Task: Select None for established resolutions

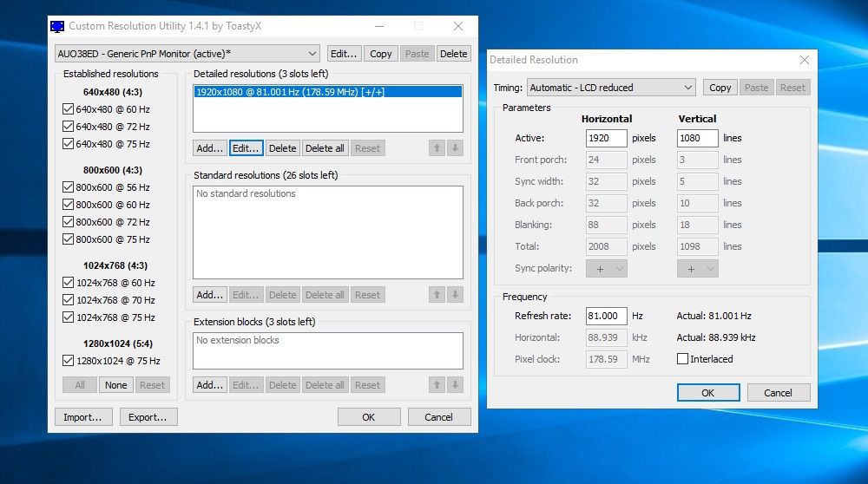Action: [115, 385]
